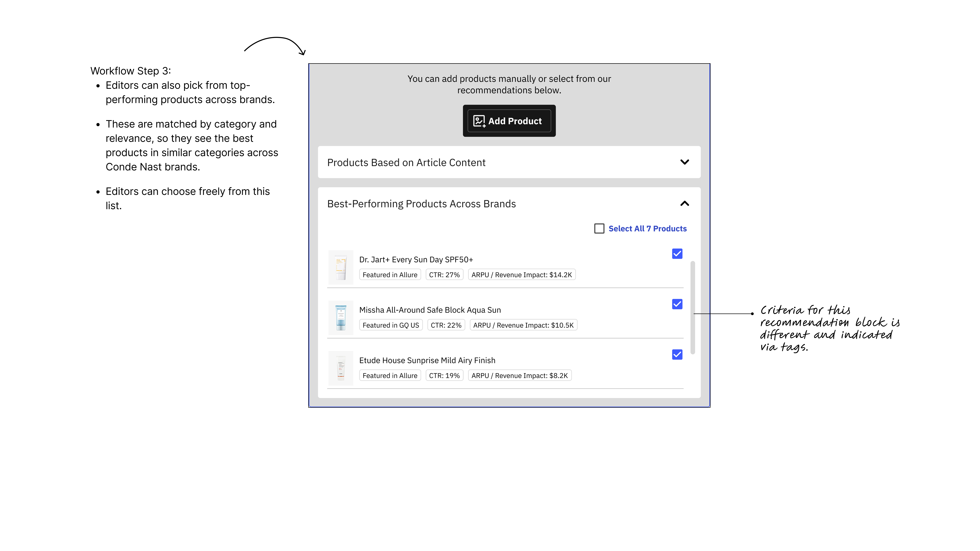Click Missha All-Around Safe Block Aqua Sun title
This screenshot has height=551, width=980.
click(430, 310)
